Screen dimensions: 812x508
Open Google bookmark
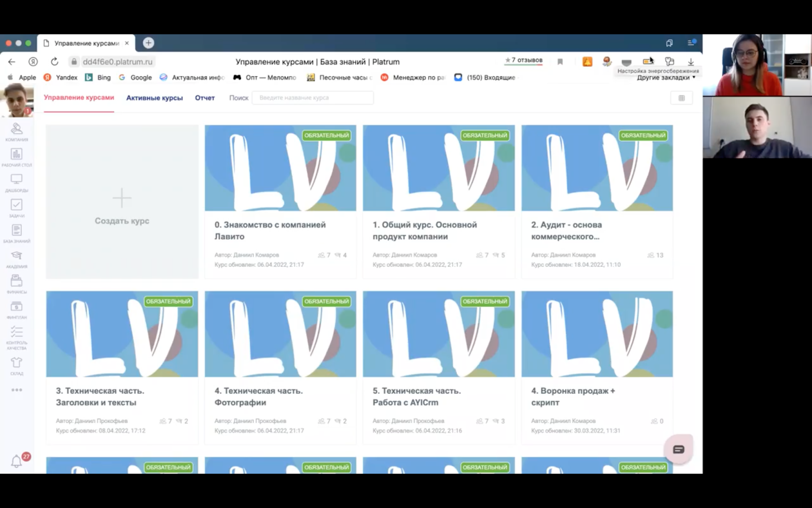[x=135, y=78]
